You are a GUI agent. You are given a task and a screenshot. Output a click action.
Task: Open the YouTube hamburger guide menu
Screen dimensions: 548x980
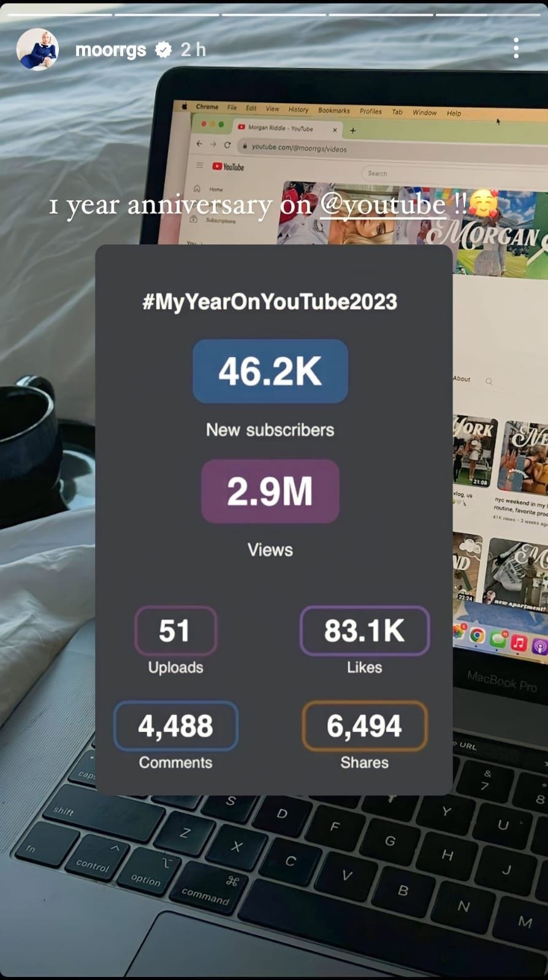pyautogui.click(x=199, y=165)
